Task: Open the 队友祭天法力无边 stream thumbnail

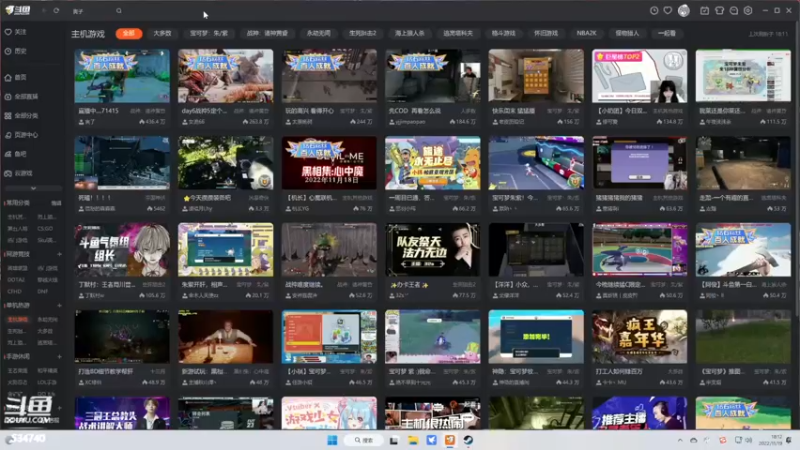Action: coord(433,249)
